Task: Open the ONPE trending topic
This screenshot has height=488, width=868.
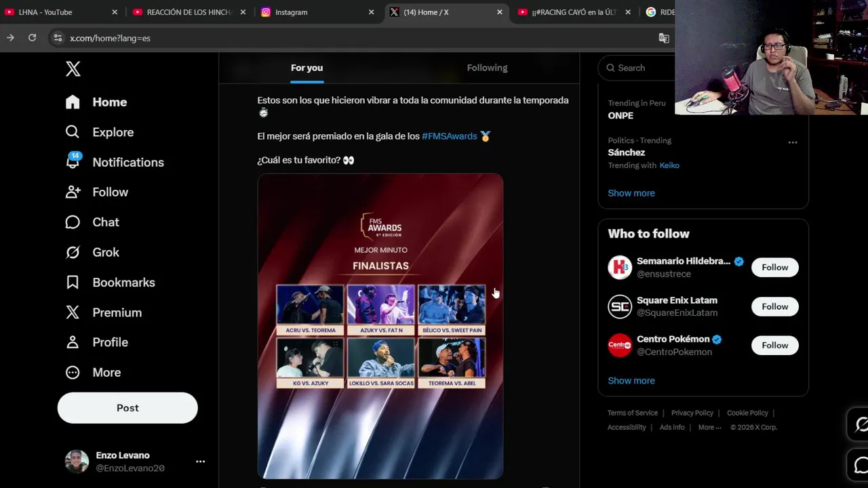Action: click(x=620, y=116)
